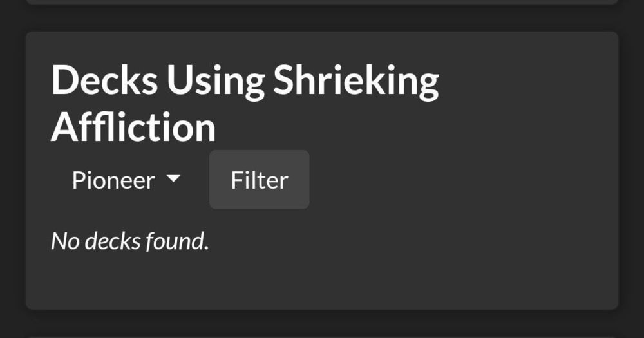Click the caret arrow beside Pioneer
The width and height of the screenshot is (644, 338).
pos(173,179)
